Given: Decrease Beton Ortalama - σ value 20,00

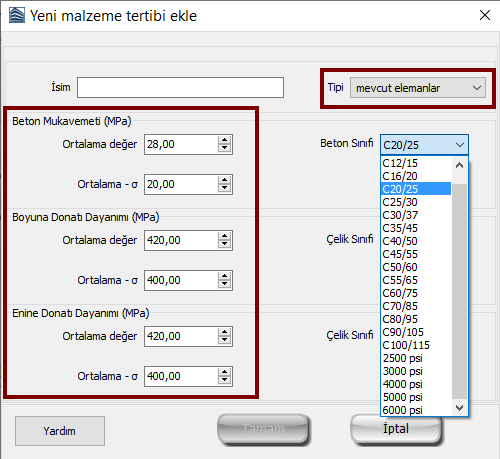Looking at the screenshot, I should click(224, 188).
